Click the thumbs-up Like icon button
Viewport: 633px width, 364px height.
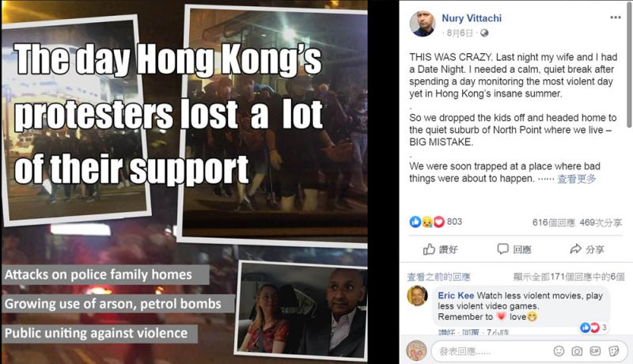[x=429, y=249]
